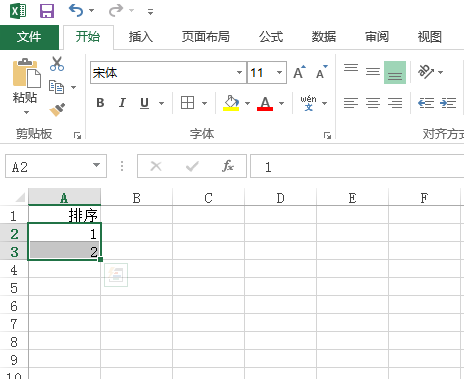Open the undo history dropdown arrow

92,11
